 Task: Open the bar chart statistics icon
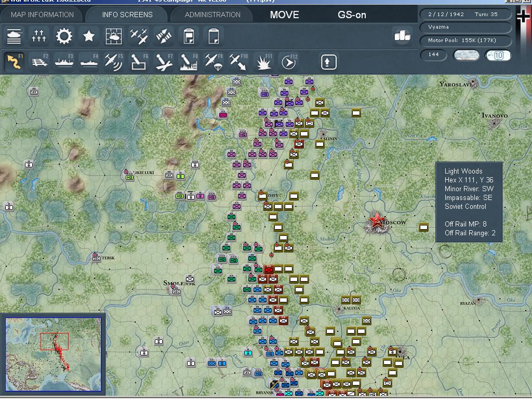[x=403, y=35]
